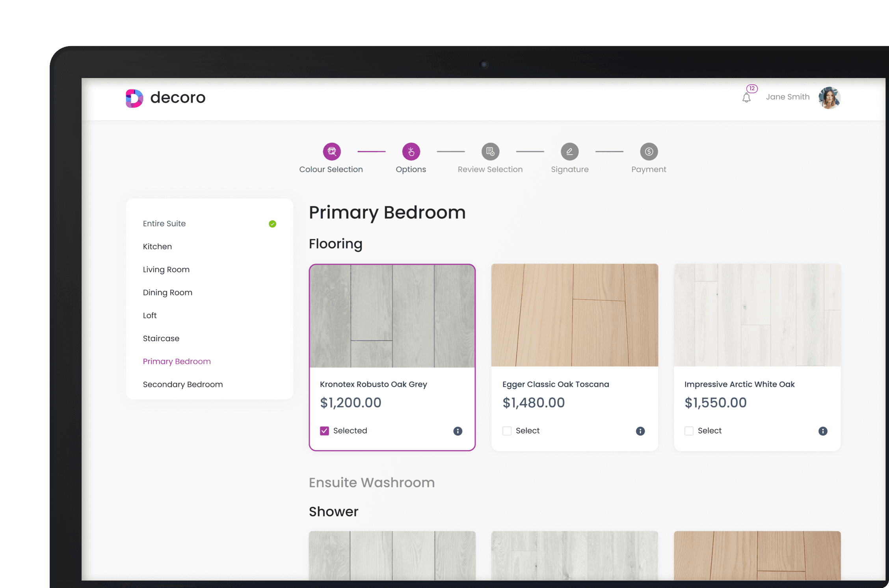889x588 pixels.
Task: Click the Kronotex Robusto Oak Grey title
Action: 374,384
